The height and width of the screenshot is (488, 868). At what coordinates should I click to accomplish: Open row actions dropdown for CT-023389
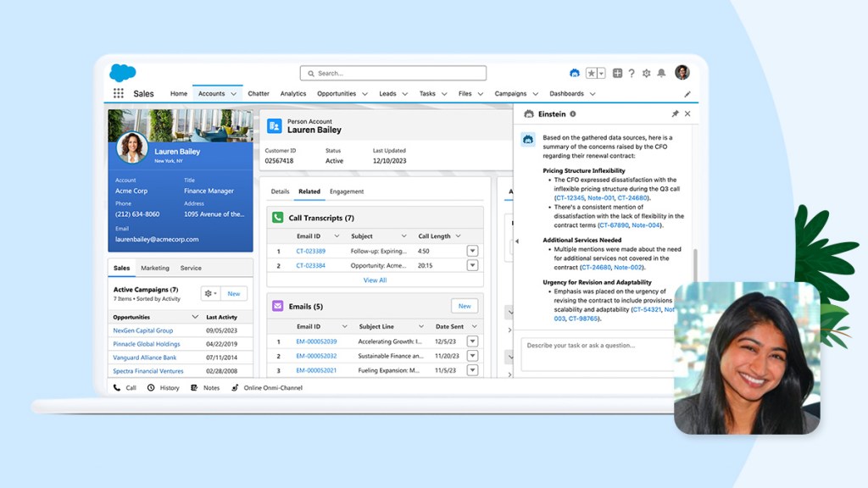pos(472,251)
